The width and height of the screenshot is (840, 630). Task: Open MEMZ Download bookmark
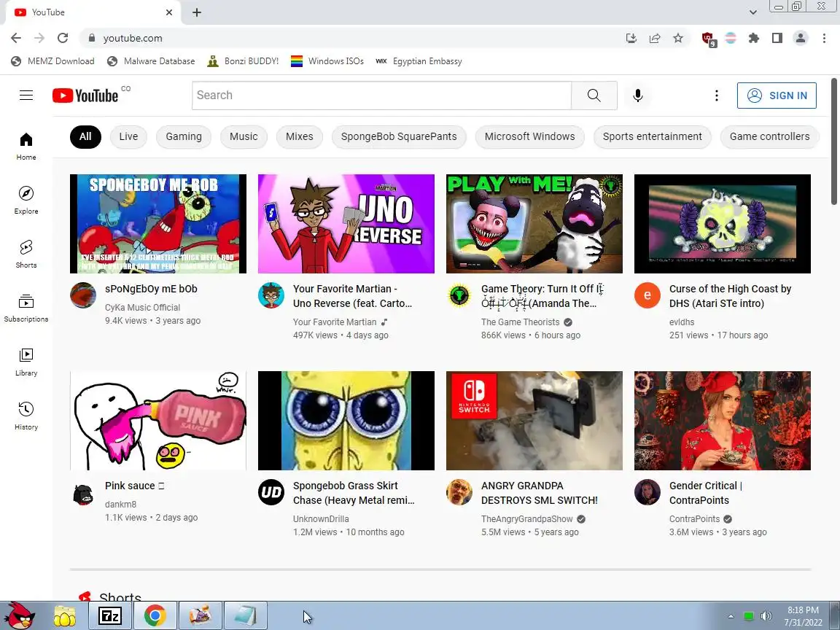pyautogui.click(x=52, y=61)
